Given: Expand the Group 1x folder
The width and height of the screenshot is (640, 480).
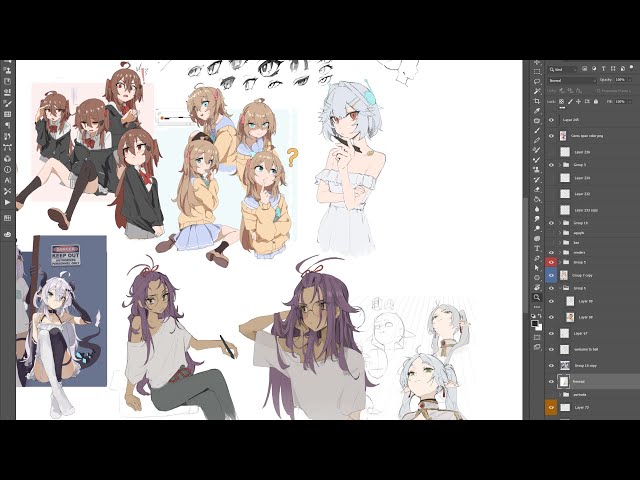Looking at the screenshot, I should pos(560,223).
